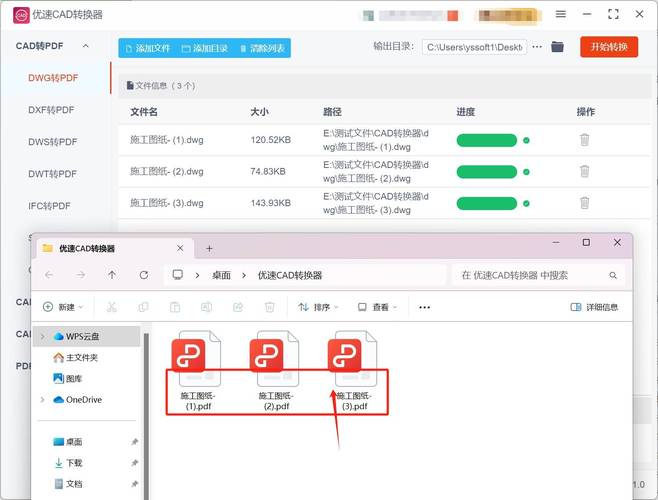Open the output folder icon

coord(557,47)
